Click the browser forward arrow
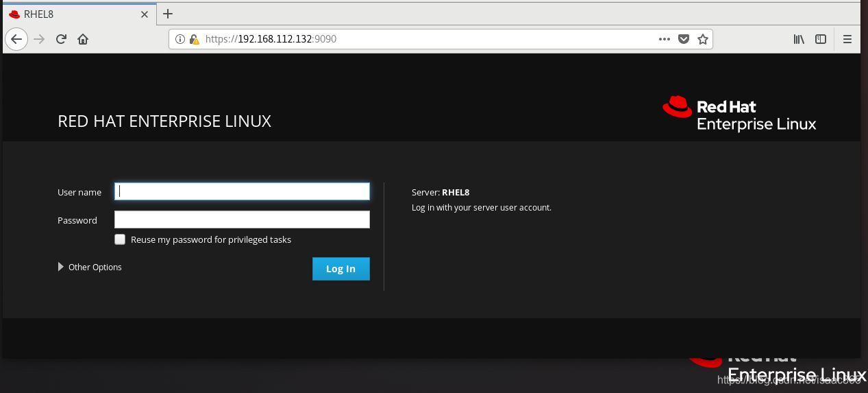868x393 pixels. point(39,39)
